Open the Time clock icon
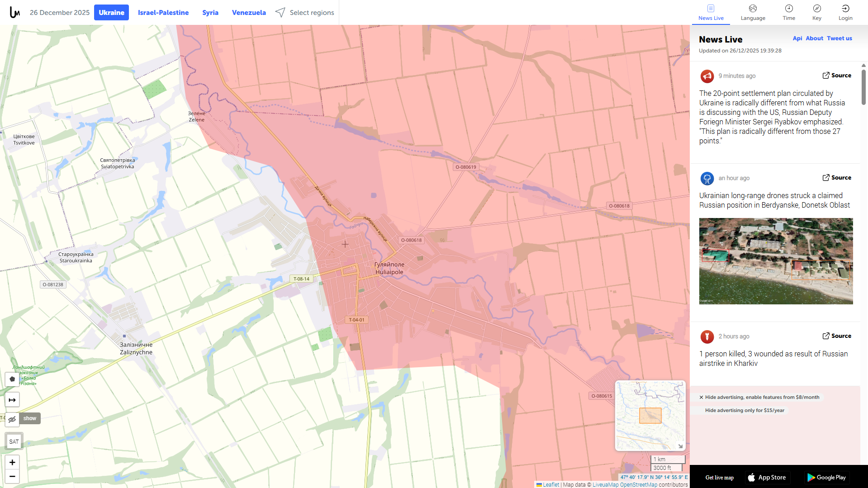The image size is (868, 488). (x=789, y=8)
